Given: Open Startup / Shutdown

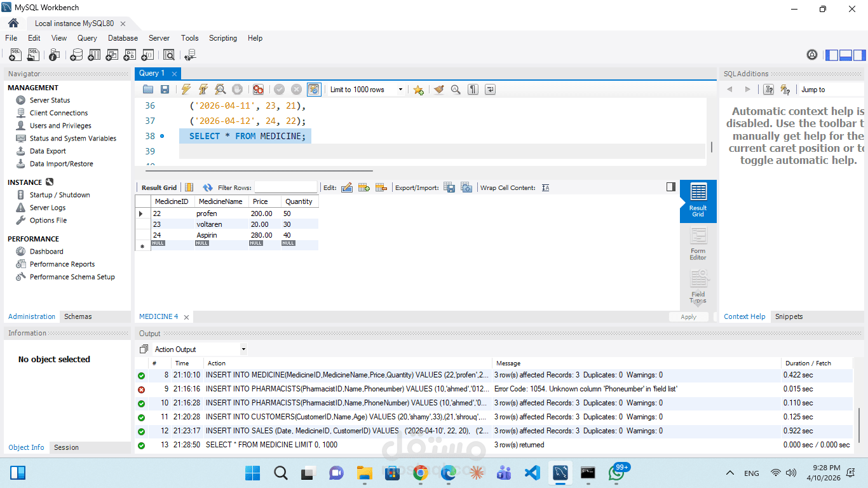Looking at the screenshot, I should [60, 195].
